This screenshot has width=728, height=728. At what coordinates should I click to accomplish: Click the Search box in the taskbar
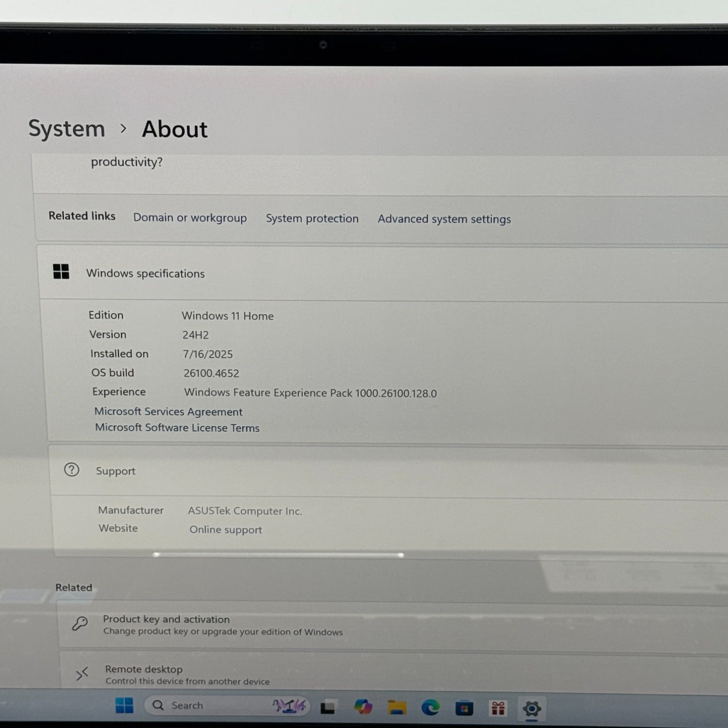pos(227,705)
